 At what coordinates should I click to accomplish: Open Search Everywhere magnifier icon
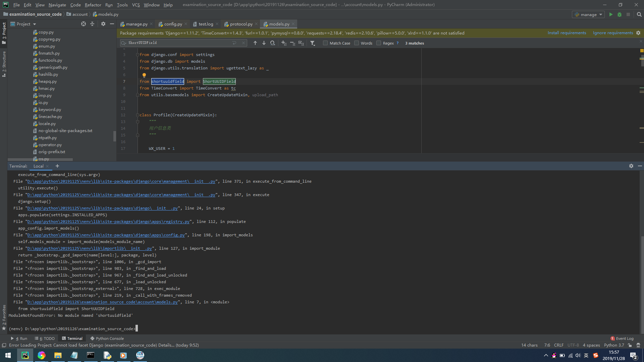[x=639, y=14]
